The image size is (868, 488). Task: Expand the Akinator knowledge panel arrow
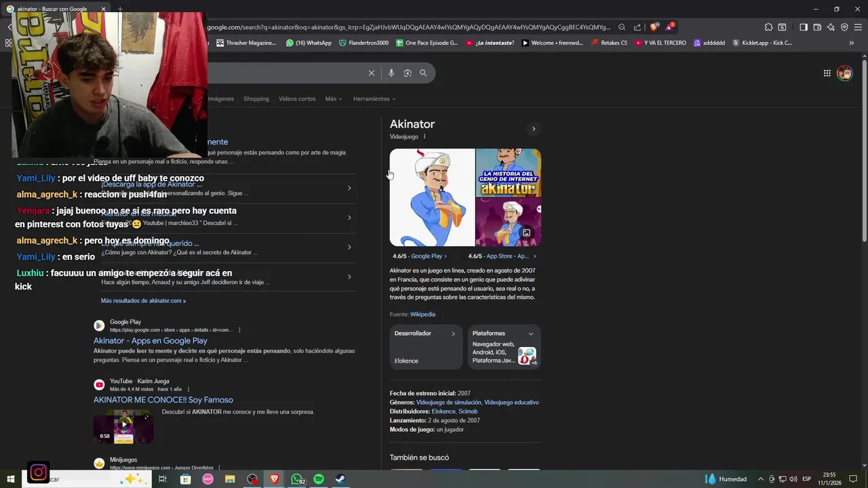click(x=534, y=129)
